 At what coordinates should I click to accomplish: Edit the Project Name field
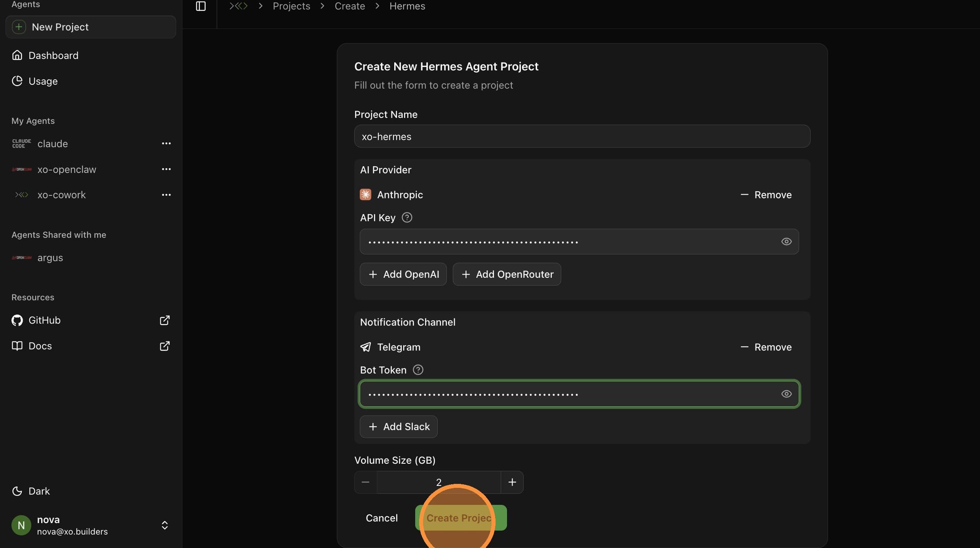point(582,136)
